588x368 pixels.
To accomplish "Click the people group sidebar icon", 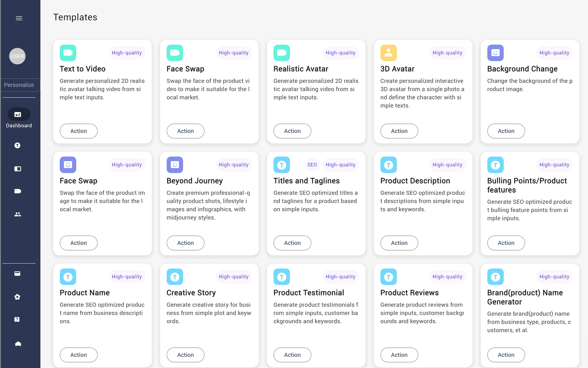I will 18,214.
